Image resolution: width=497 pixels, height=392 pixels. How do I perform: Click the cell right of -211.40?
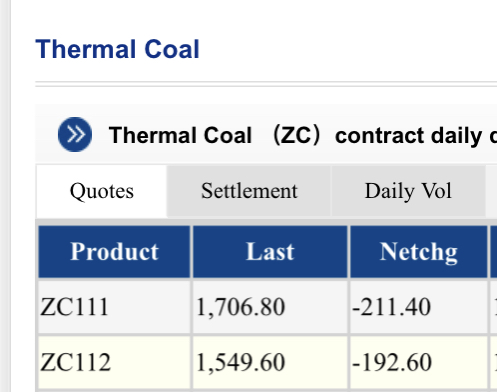[x=494, y=307]
